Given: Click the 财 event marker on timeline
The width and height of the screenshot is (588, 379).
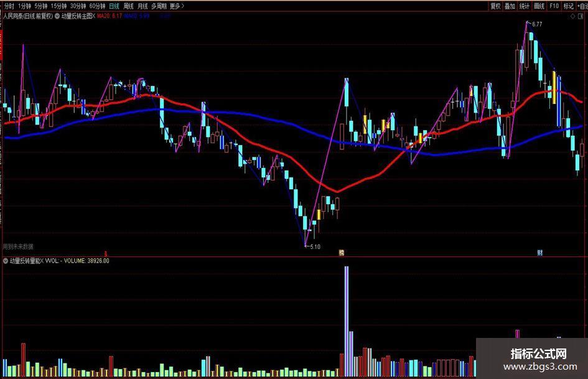Looking at the screenshot, I should [539, 253].
